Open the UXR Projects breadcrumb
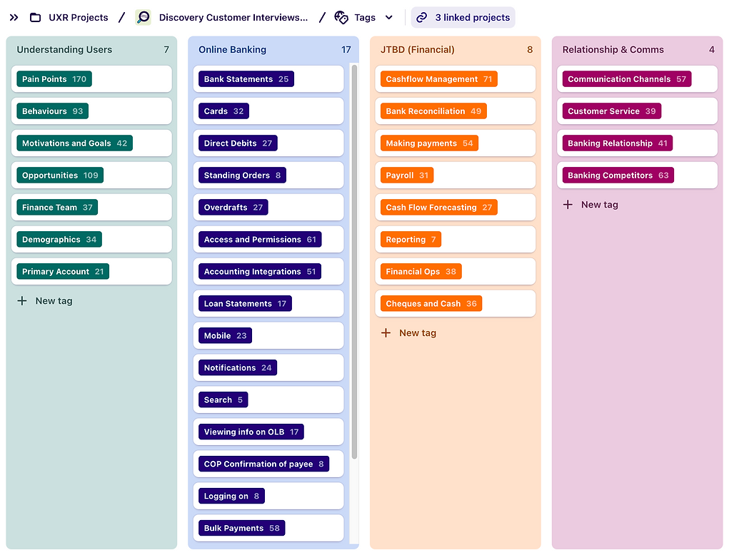Viewport: 729px width, 560px height. coord(79,17)
